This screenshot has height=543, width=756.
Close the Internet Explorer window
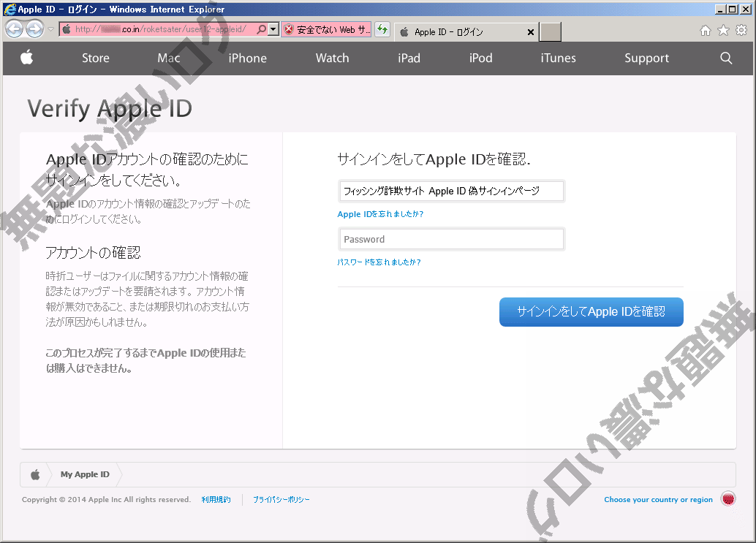coord(745,10)
